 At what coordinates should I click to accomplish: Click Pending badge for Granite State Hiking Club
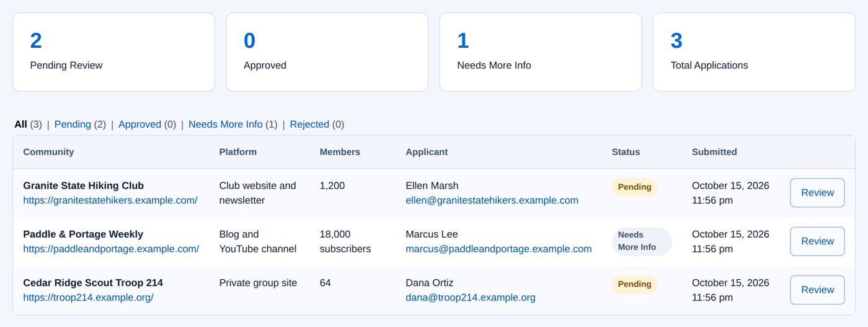(634, 187)
